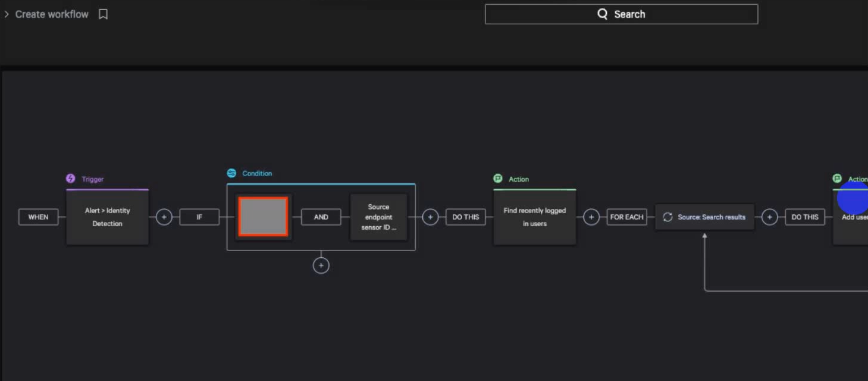Click the AND operator label
The width and height of the screenshot is (868, 381).
coord(321,217)
